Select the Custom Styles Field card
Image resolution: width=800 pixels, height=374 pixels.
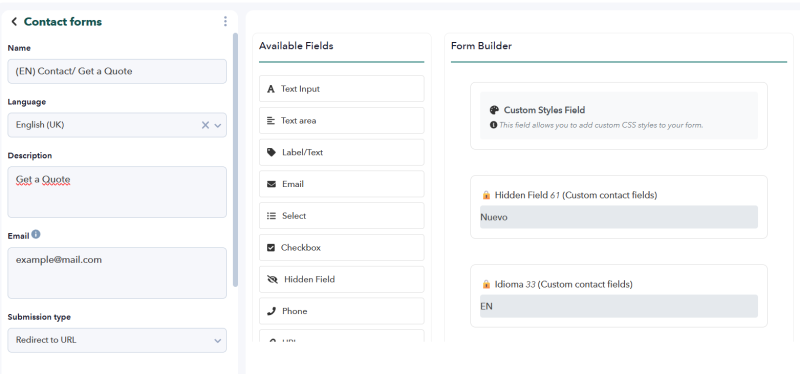[618, 116]
